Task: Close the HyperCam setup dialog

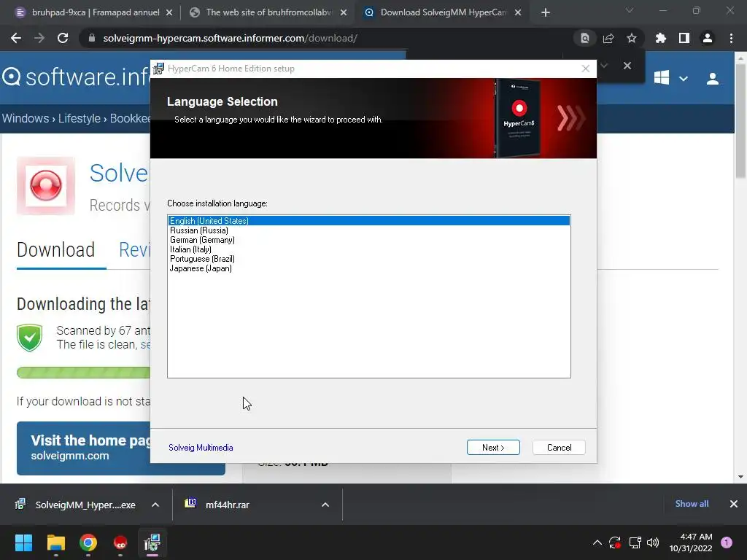Action: (x=586, y=69)
